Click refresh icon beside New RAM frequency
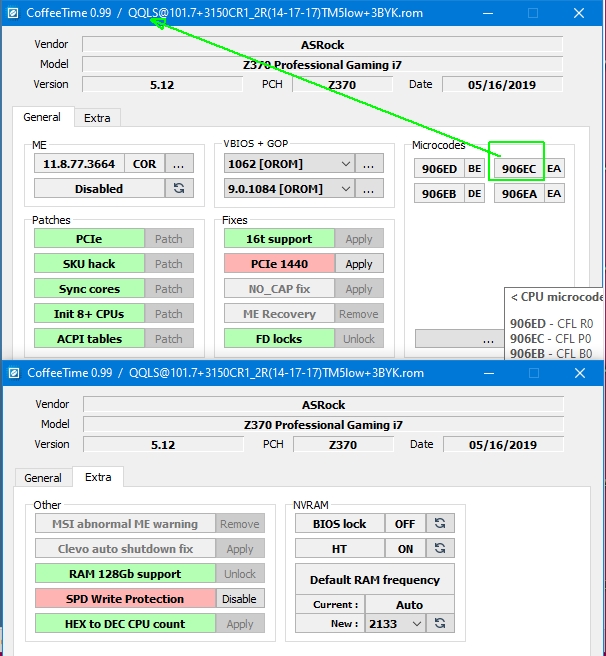This screenshot has width=606, height=656. point(440,623)
